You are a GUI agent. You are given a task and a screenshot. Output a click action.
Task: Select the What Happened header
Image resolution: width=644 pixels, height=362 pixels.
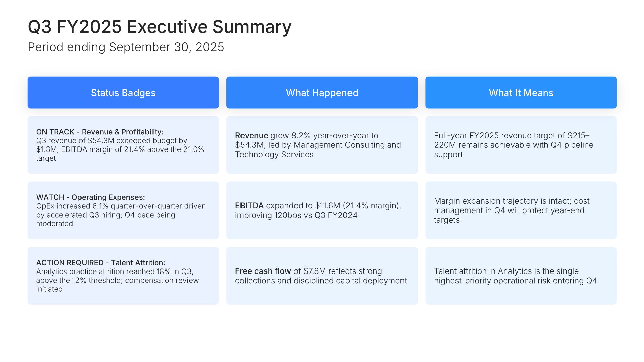click(322, 93)
